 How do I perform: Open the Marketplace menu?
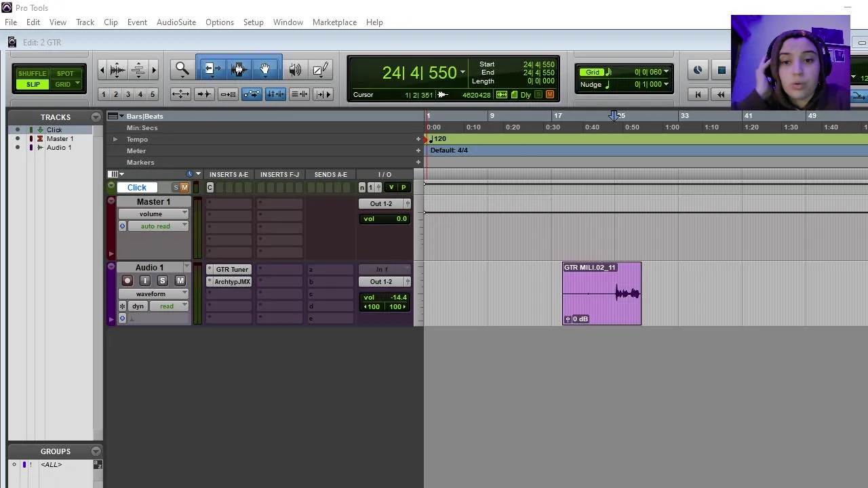click(x=334, y=22)
